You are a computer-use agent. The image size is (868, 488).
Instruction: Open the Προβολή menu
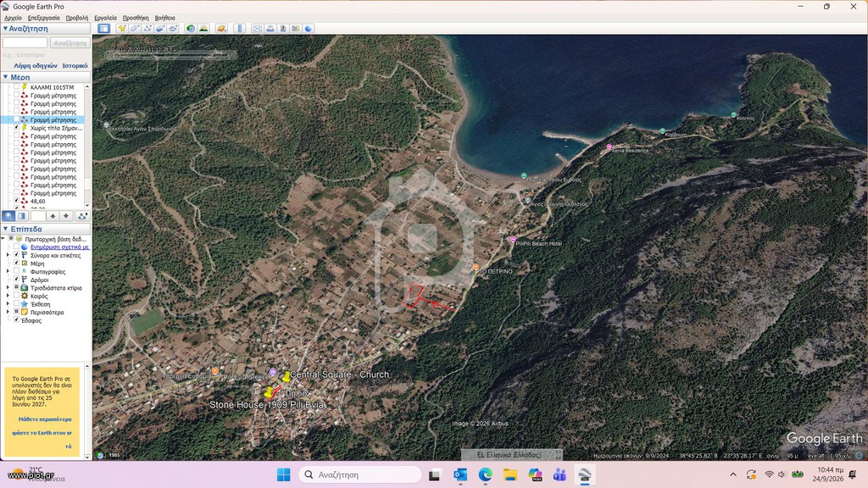77,18
